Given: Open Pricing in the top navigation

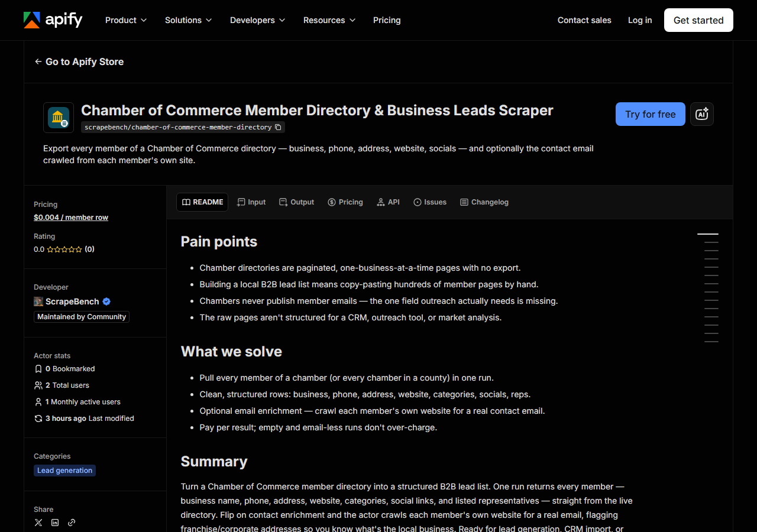Looking at the screenshot, I should pyautogui.click(x=387, y=20).
